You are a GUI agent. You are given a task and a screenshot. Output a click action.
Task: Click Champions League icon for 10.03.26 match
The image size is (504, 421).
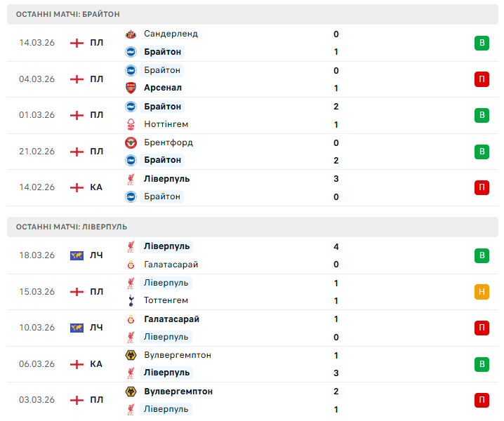pyautogui.click(x=77, y=328)
